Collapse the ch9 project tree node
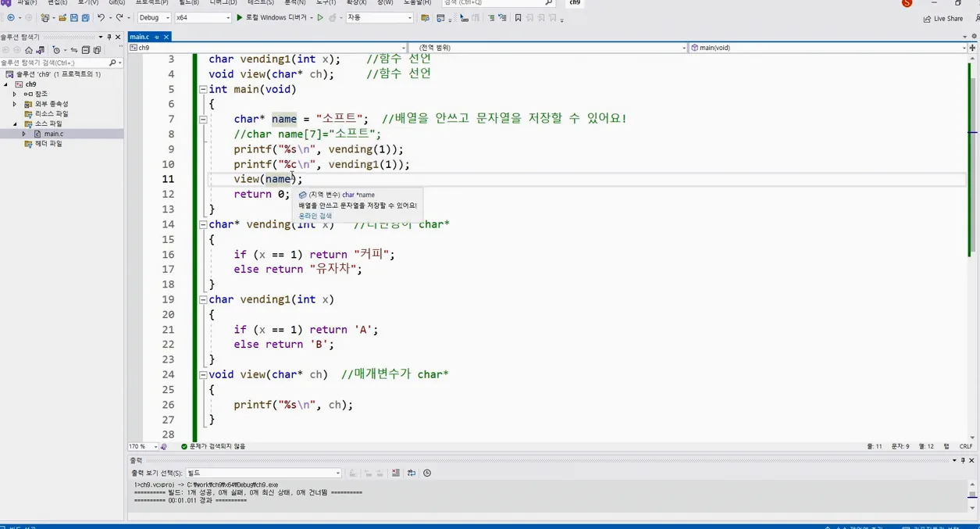This screenshot has height=529, width=980. 6,84
